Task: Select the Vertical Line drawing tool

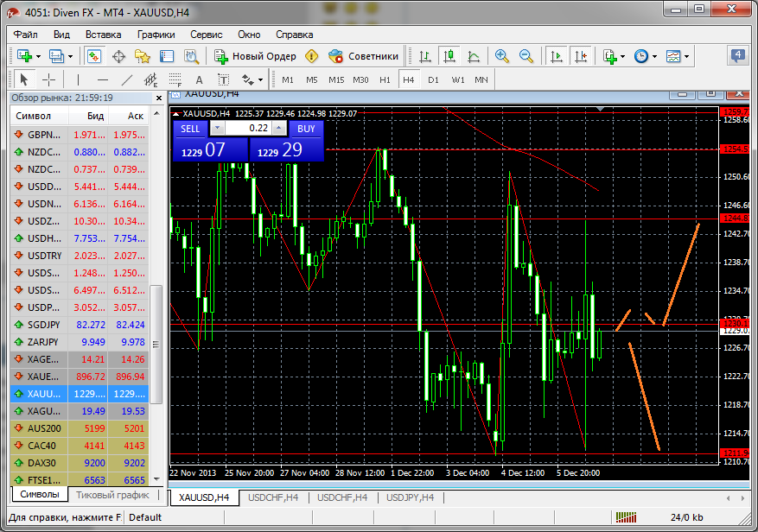Action: coord(78,79)
